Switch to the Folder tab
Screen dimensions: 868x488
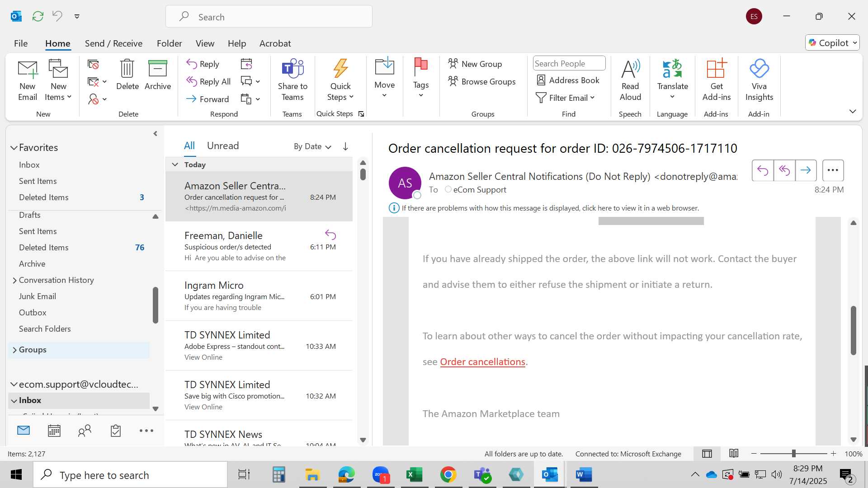(x=169, y=43)
